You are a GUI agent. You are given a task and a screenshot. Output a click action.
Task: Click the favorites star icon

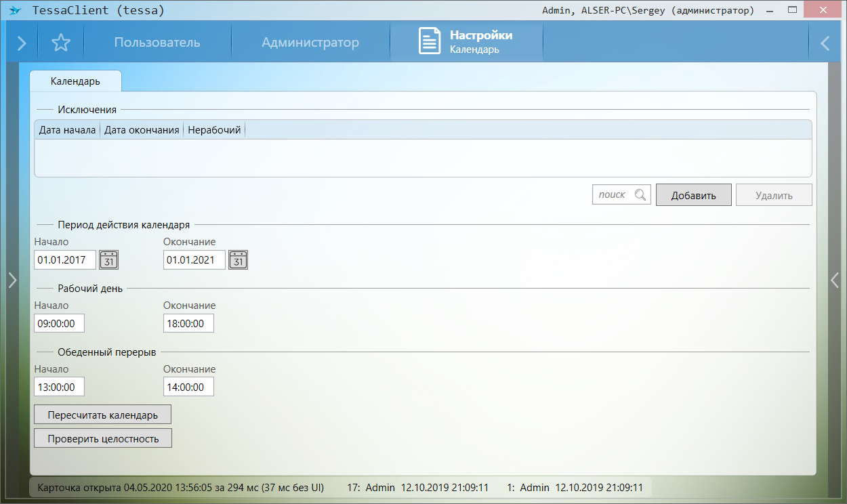coord(61,43)
